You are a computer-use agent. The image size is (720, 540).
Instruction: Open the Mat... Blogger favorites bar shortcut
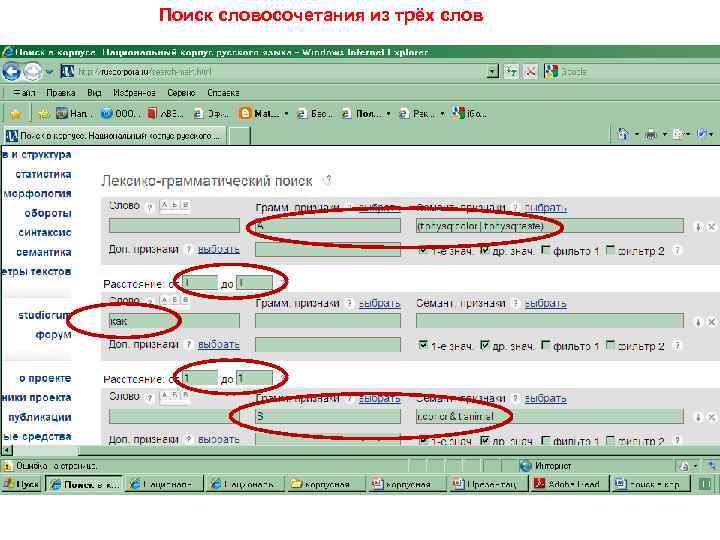(260, 113)
